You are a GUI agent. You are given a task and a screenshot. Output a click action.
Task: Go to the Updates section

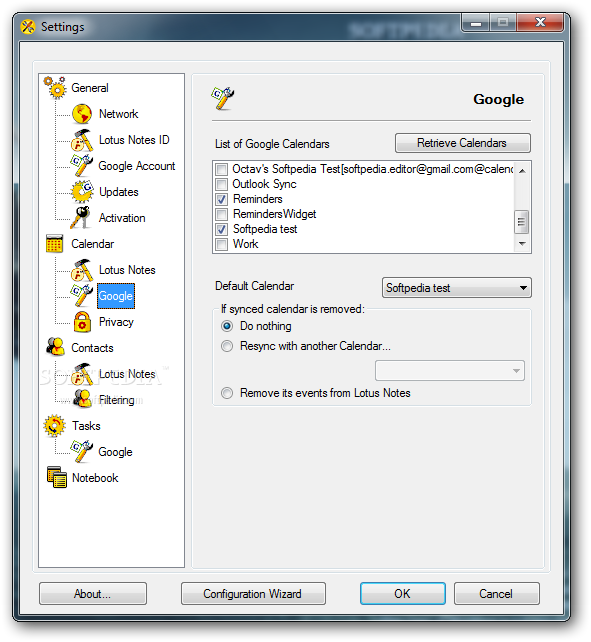pos(119,192)
